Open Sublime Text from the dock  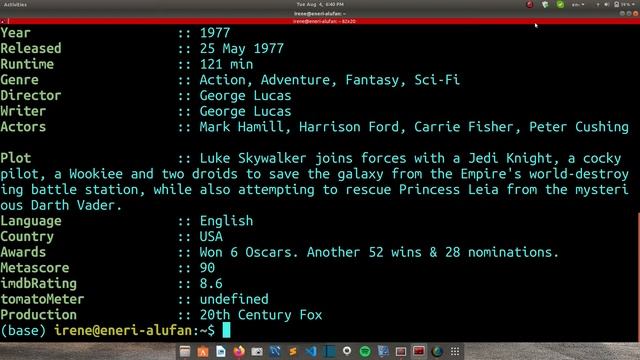(x=293, y=351)
